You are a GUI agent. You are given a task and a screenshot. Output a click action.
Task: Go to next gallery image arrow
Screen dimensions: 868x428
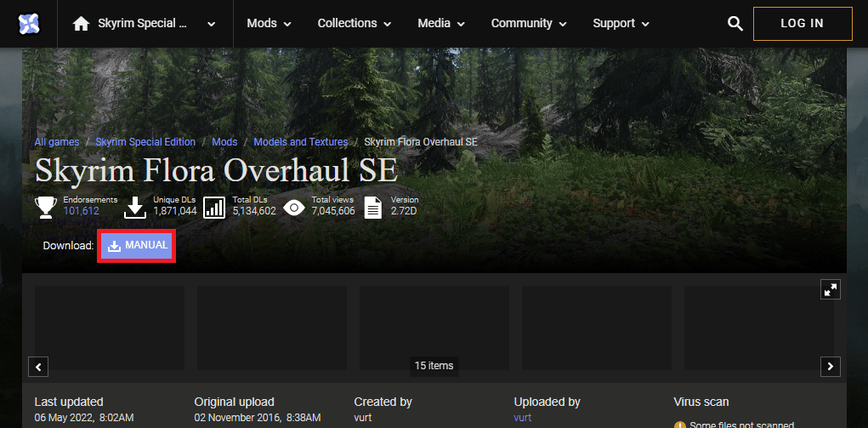(x=831, y=367)
